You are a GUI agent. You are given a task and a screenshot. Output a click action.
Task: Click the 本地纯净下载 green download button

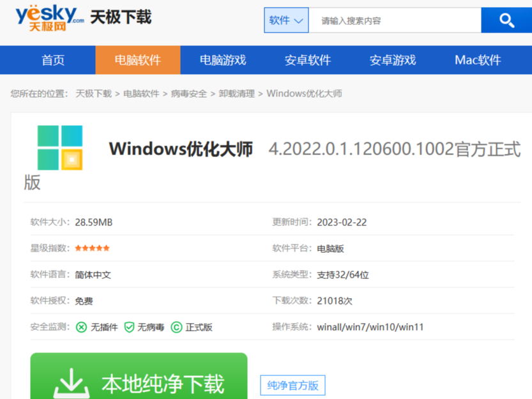(x=139, y=376)
